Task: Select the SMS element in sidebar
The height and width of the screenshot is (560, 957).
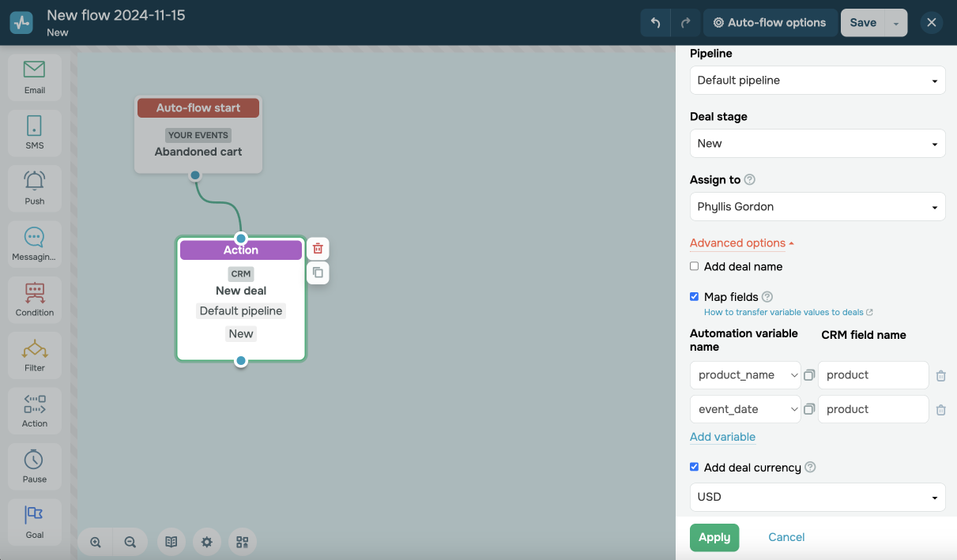Action: coord(34,132)
